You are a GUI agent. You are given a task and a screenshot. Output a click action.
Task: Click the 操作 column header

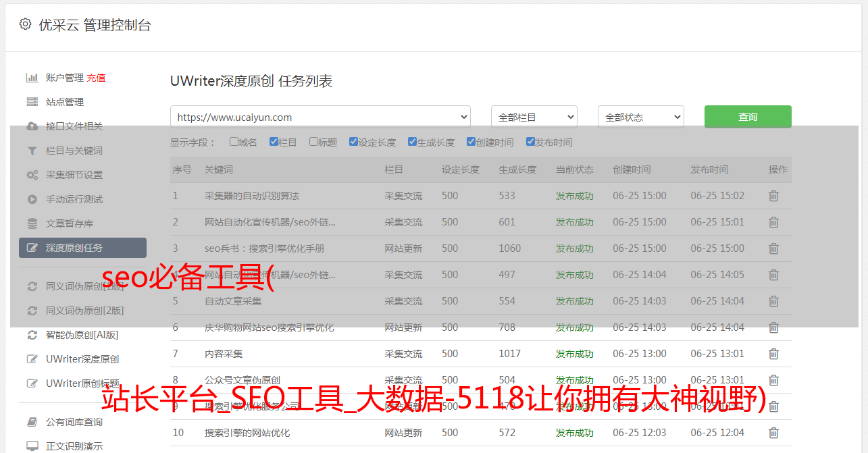tap(778, 169)
